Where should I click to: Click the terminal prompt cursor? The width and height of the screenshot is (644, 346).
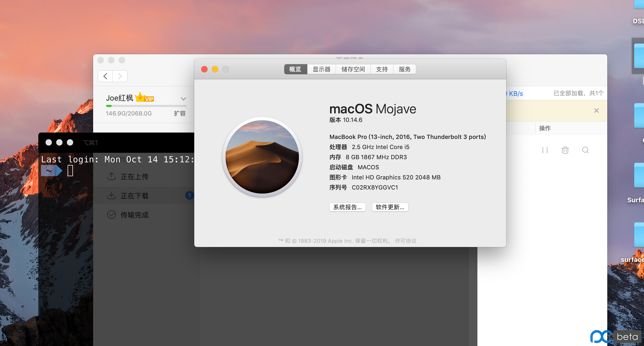coord(70,171)
